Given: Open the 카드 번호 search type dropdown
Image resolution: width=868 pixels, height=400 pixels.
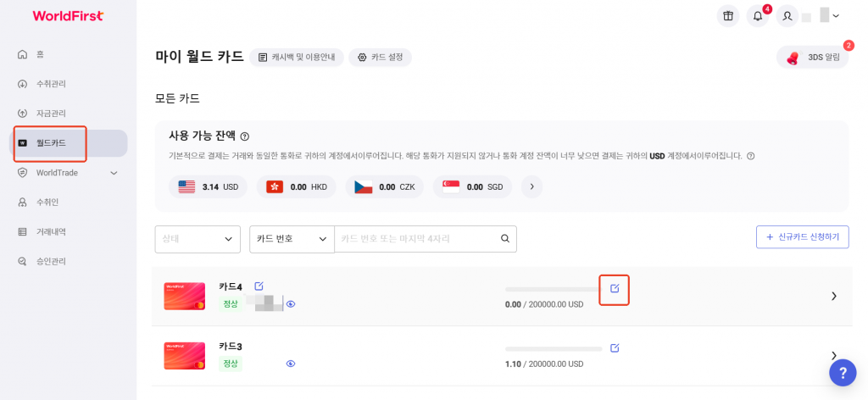Looking at the screenshot, I should [292, 239].
